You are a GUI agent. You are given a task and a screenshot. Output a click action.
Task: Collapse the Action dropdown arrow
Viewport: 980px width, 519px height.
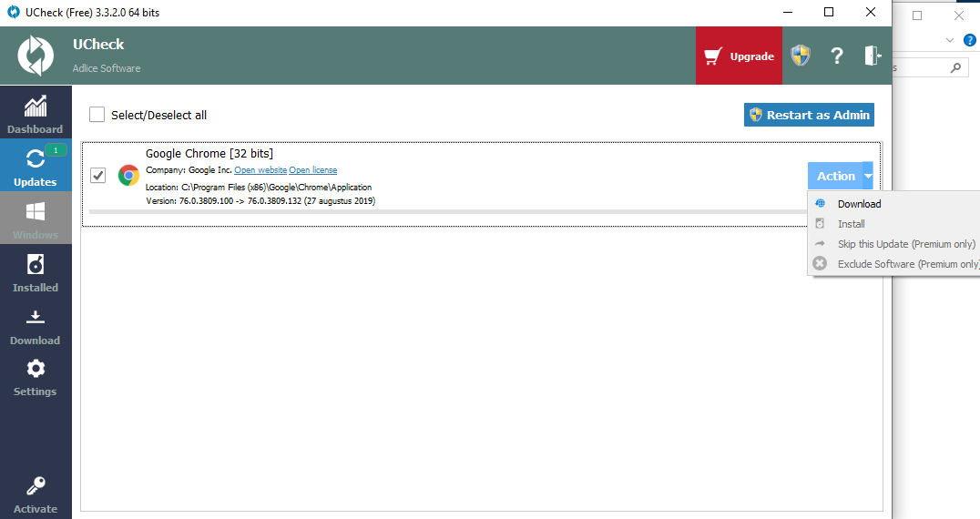[x=868, y=176]
